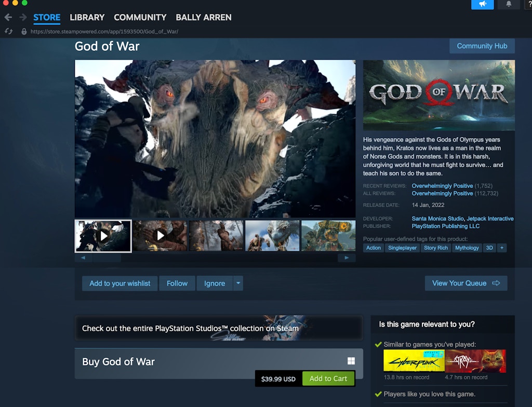
Task: Click the padlock security icon
Action: tap(24, 32)
